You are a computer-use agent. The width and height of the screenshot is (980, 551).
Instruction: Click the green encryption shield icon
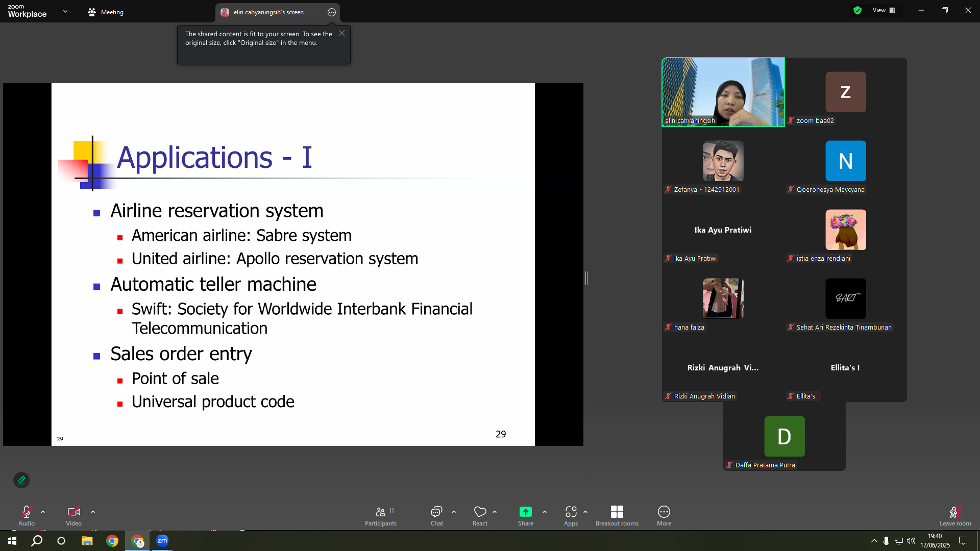coord(857,10)
